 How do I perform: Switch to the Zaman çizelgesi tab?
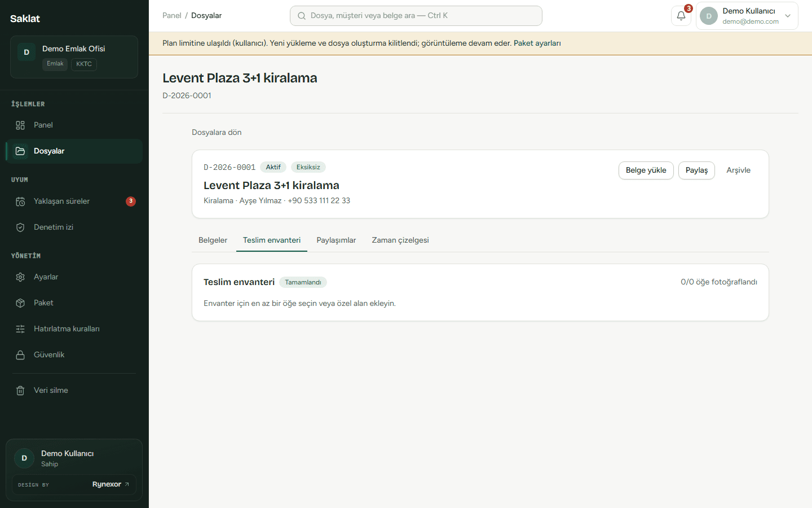(400, 240)
